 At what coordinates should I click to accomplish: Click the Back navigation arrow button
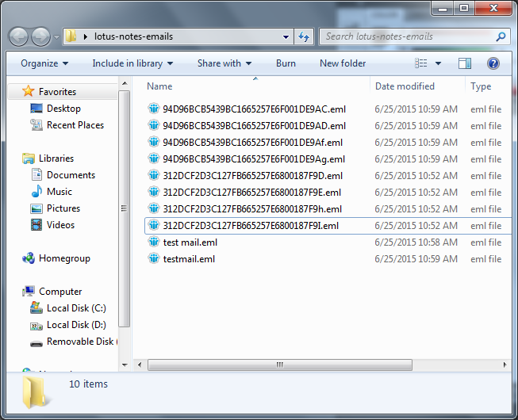[18, 36]
